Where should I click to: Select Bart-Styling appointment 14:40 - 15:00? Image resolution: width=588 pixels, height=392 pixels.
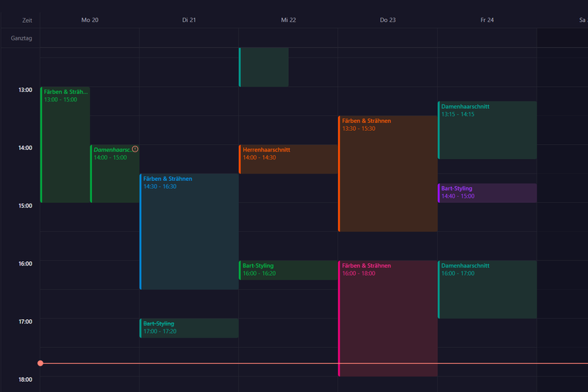pos(487,193)
